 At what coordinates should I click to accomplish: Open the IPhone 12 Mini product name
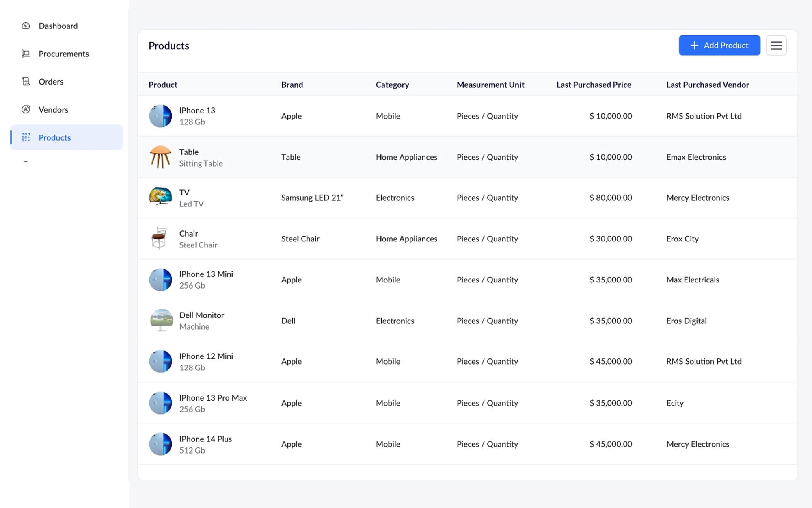tap(206, 356)
